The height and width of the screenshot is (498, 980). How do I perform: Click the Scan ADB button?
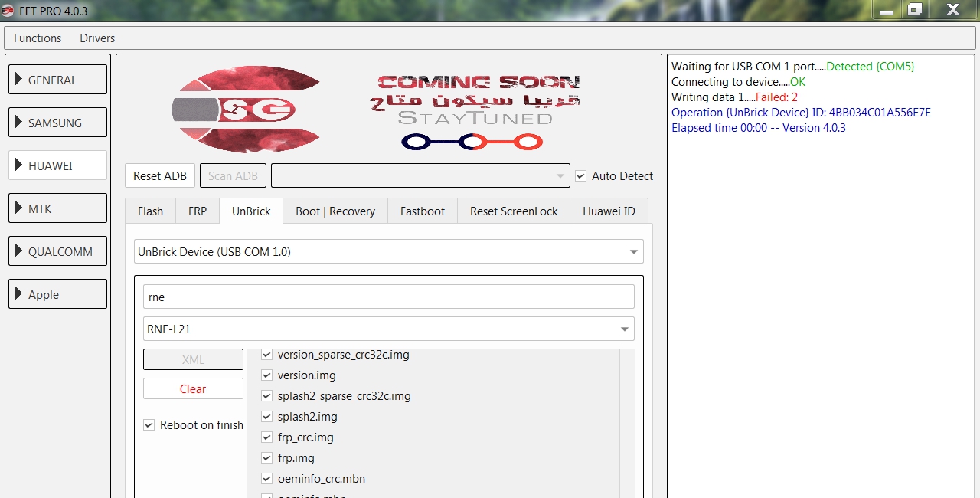click(x=233, y=175)
